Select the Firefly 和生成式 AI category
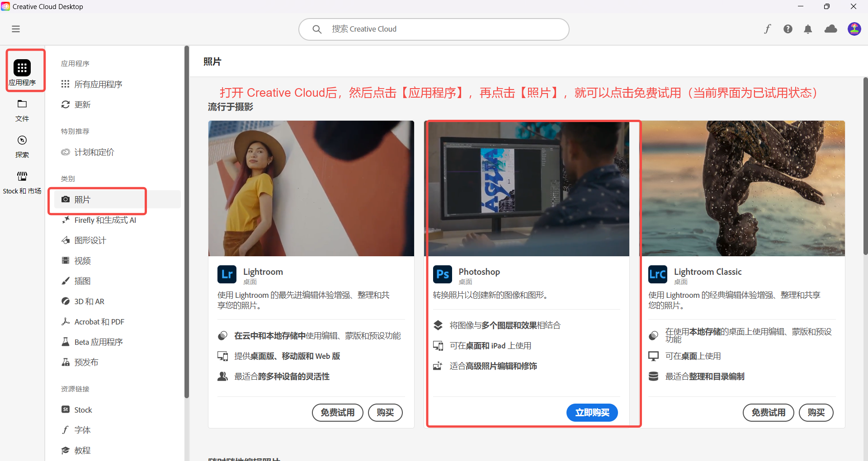 click(x=118, y=220)
